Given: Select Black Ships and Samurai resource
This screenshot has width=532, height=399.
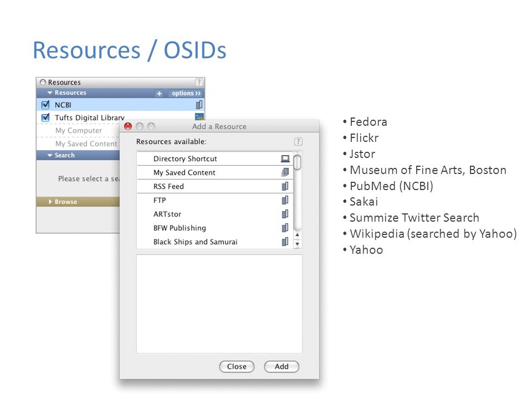Looking at the screenshot, I should [x=215, y=242].
